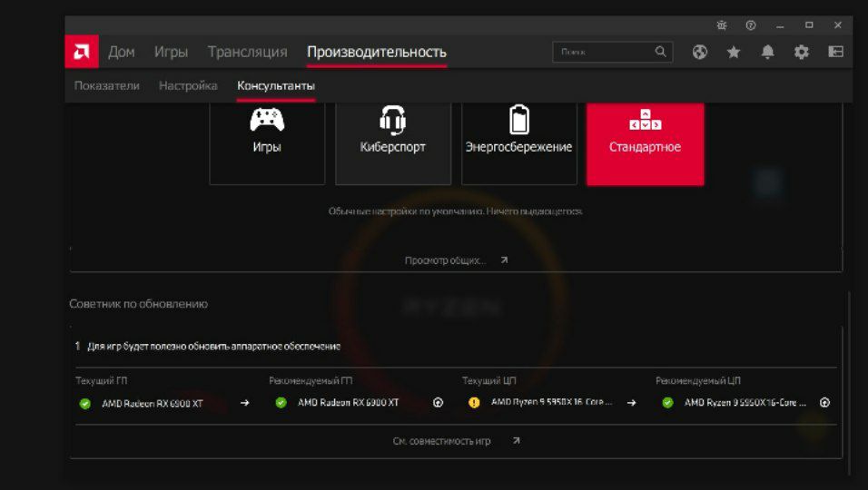Choose the Игры gamepad profile card
The width and height of the screenshot is (868, 490).
tap(267, 143)
